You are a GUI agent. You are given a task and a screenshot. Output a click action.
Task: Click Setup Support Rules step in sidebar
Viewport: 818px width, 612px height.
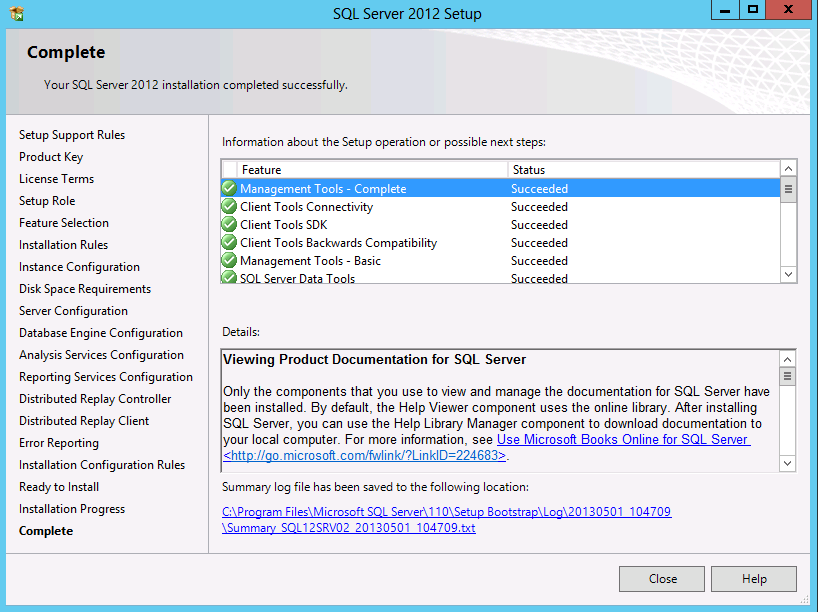pos(72,135)
